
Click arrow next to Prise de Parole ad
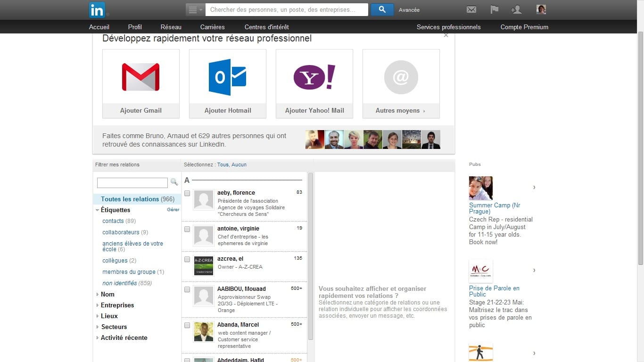(x=534, y=271)
